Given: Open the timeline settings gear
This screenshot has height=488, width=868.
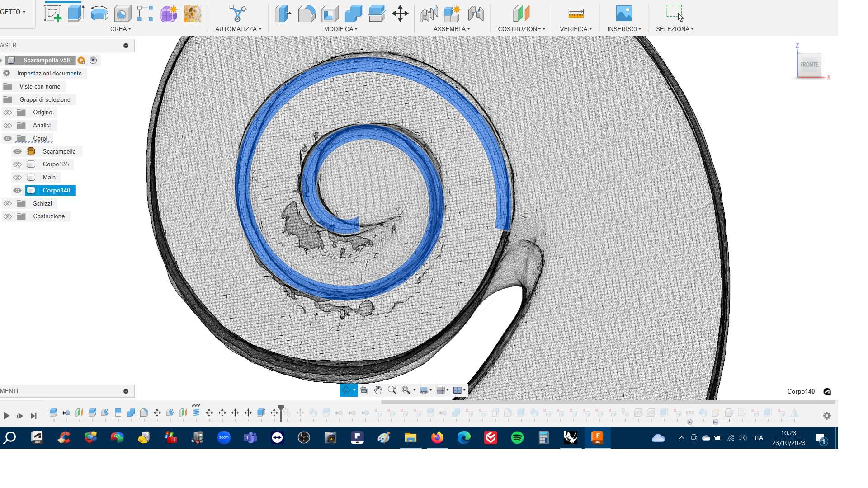Looking at the screenshot, I should pyautogui.click(x=827, y=416).
